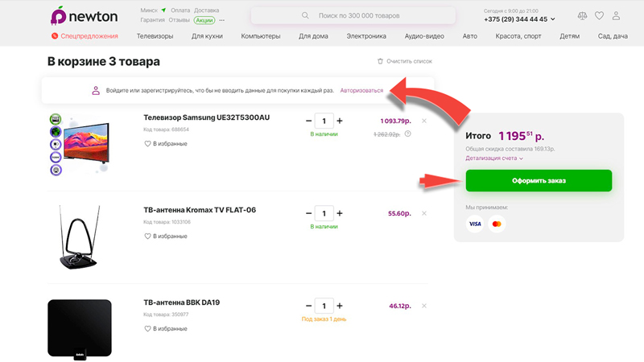
Task: Click the Спецпредложения flame icon
Action: click(54, 35)
